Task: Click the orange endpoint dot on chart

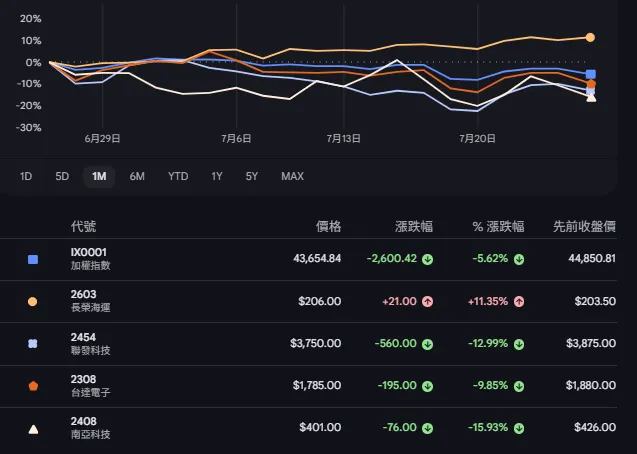Action: tap(590, 37)
